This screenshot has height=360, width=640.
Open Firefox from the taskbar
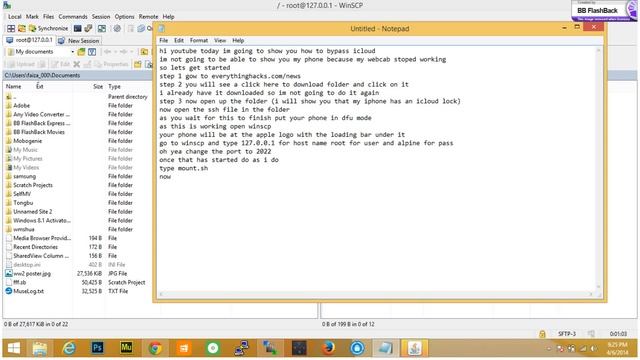[328, 348]
